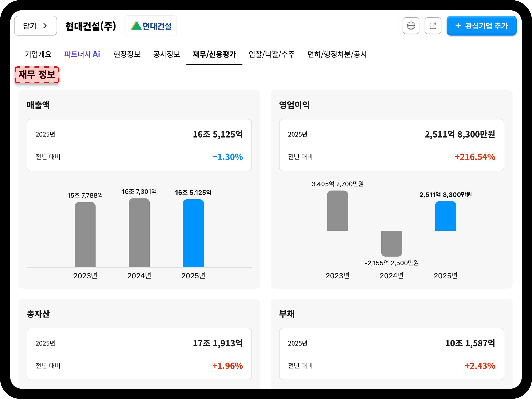This screenshot has height=399, width=532.
Task: Click the blue 2025년 매출액 bar
Action: [x=193, y=233]
